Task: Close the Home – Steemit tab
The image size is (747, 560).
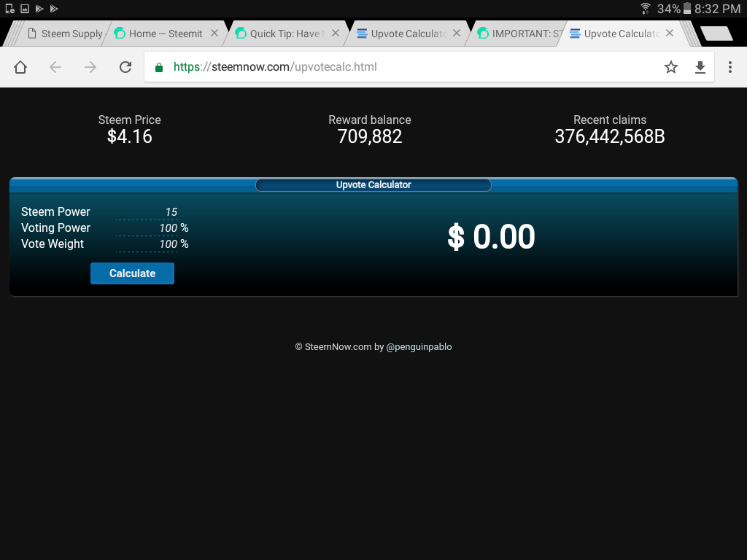Action: [214, 33]
